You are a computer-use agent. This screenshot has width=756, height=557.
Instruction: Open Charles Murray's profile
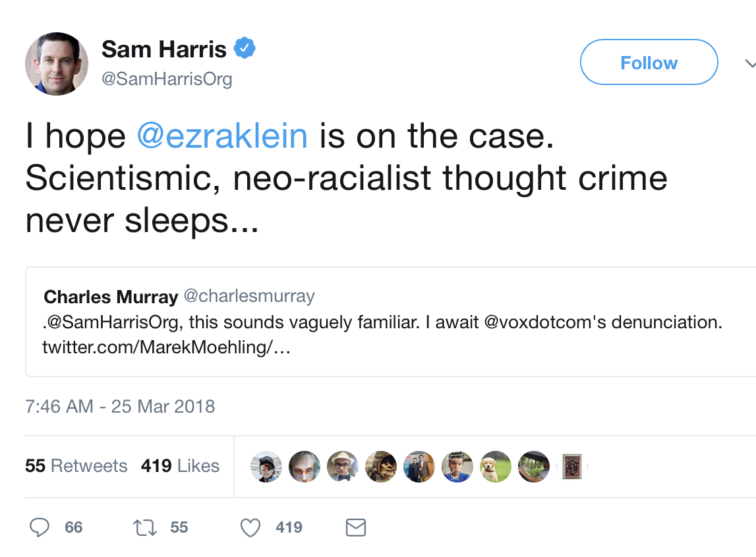pyautogui.click(x=110, y=297)
